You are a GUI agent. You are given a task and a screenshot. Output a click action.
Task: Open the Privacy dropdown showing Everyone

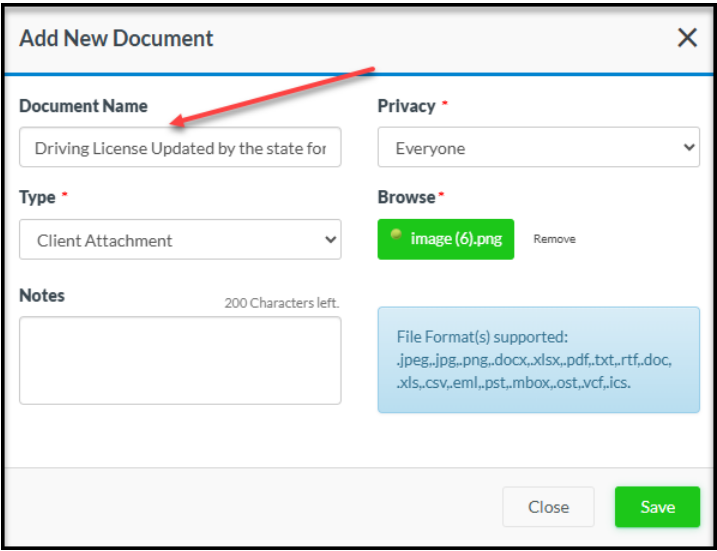point(538,148)
